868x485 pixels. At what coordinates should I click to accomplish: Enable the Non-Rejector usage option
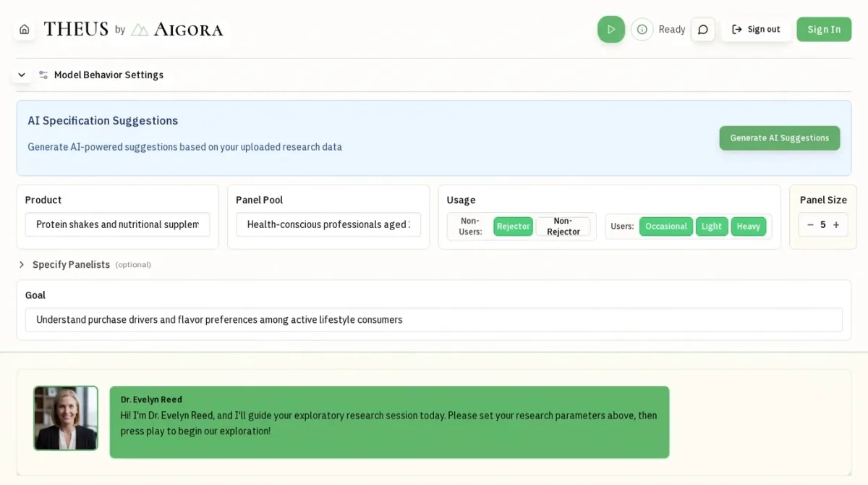(564, 226)
